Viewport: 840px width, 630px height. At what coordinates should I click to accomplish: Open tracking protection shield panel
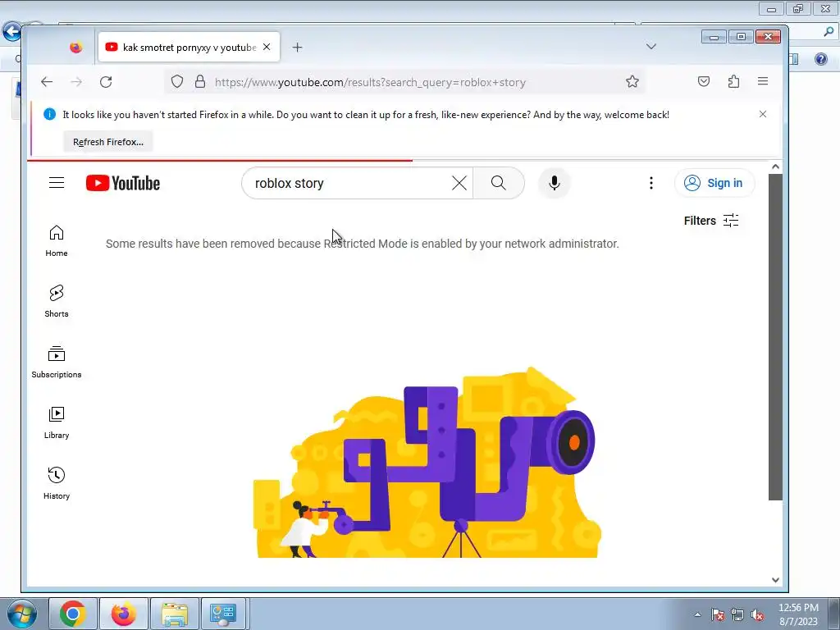click(177, 81)
